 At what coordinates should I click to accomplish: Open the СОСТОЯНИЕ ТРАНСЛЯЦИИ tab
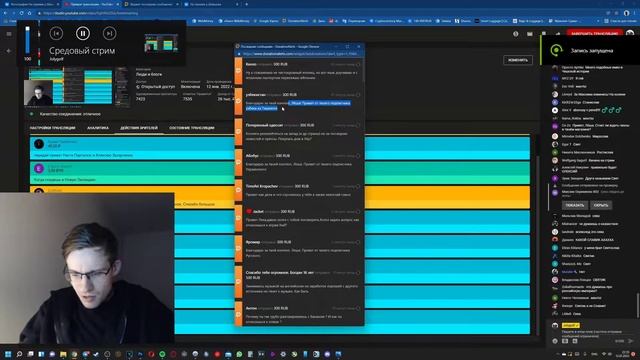click(x=192, y=128)
